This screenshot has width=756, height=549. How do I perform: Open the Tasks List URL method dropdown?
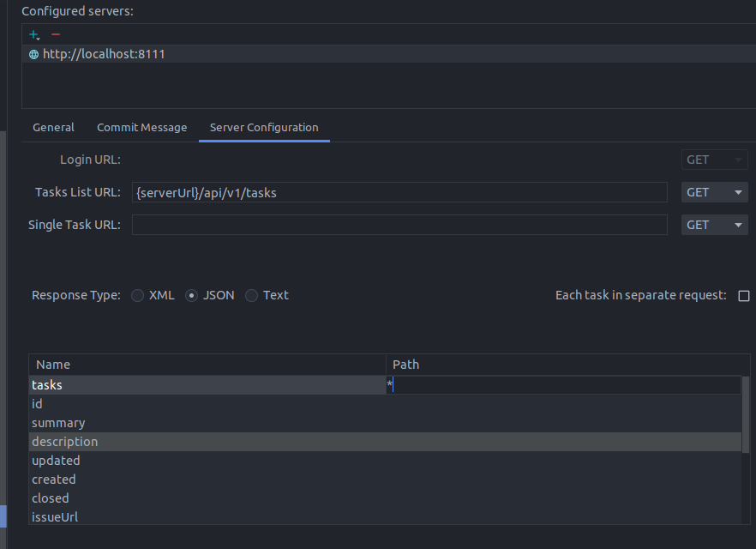714,192
